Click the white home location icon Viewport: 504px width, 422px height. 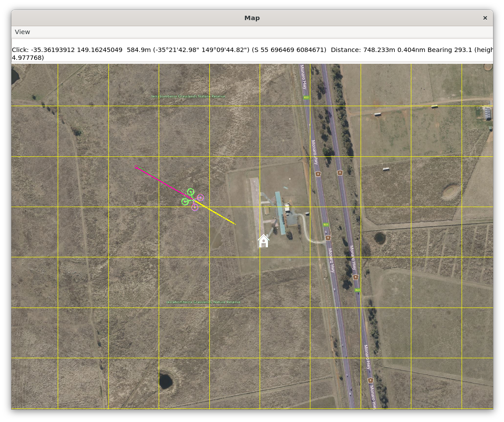point(264,241)
